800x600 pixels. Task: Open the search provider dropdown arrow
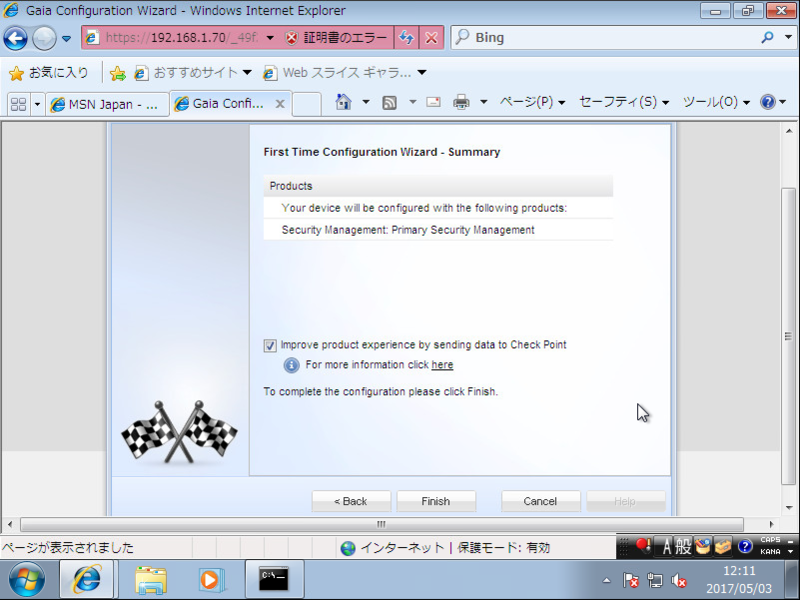pos(788,37)
